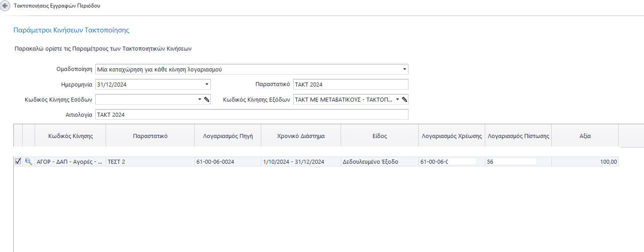Click the Είδος column header
Screen dimensions: 644x252
(380, 136)
